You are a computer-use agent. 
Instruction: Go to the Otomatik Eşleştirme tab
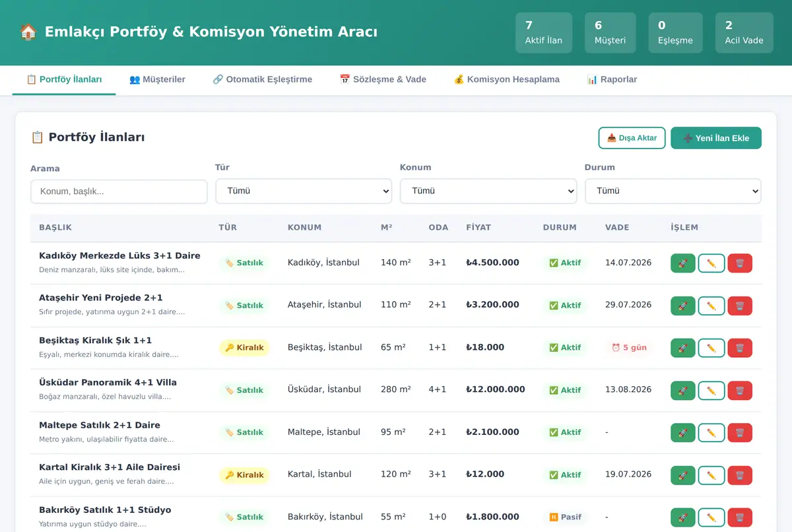262,79
